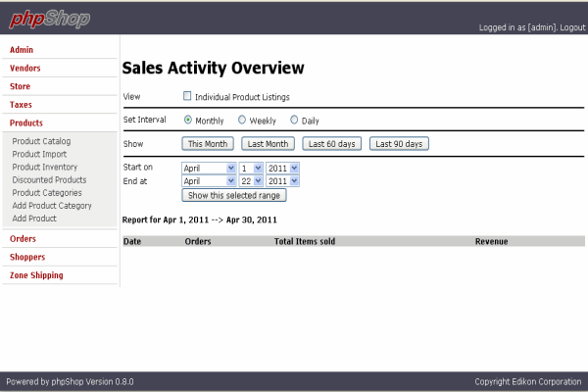Screen dimensions: 588x392
Task: Click the Orders column header
Action: (198, 242)
